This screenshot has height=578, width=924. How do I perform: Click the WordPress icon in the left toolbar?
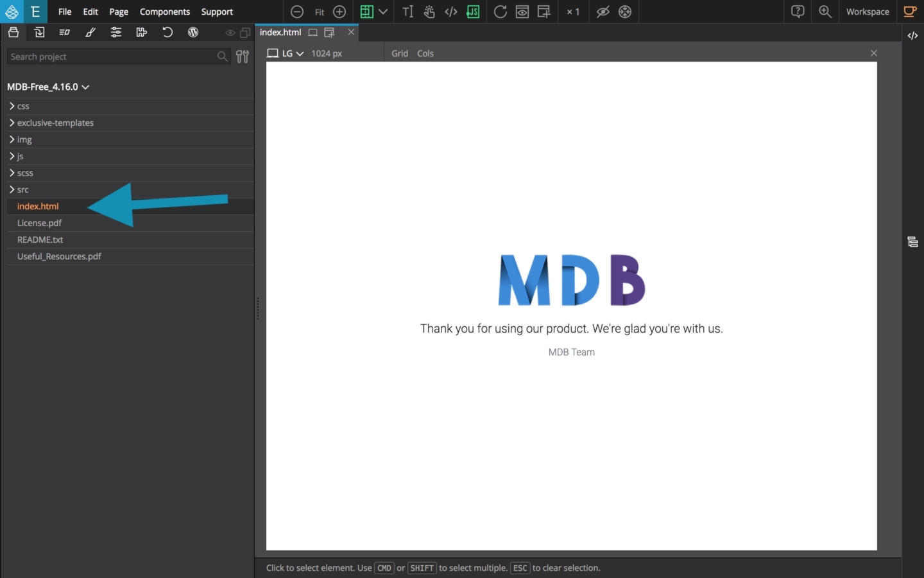click(x=193, y=32)
